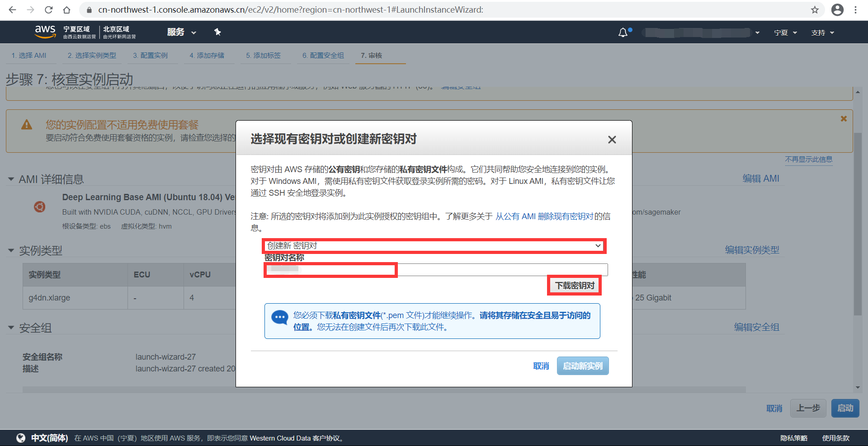The height and width of the screenshot is (446, 868).
Task: Click the globe language icon in the footer
Action: click(20, 437)
